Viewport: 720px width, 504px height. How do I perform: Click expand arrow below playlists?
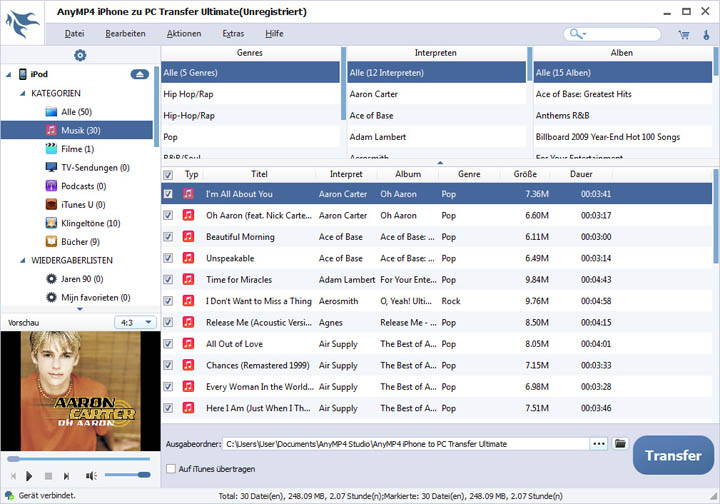coord(80,309)
